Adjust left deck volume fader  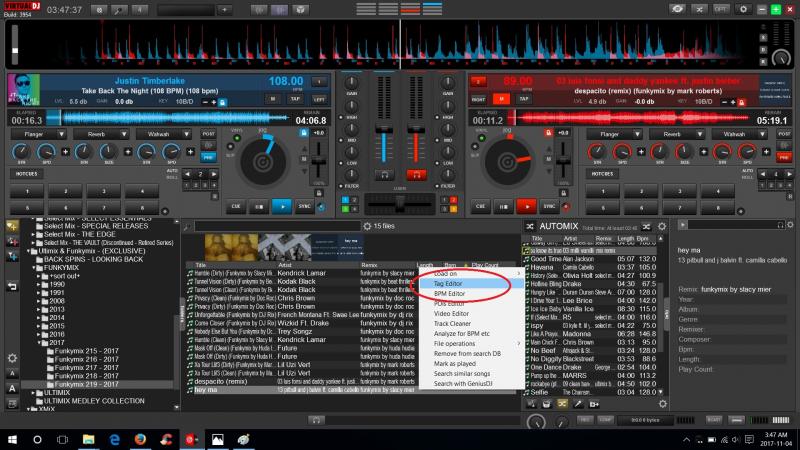pyautogui.click(x=384, y=131)
